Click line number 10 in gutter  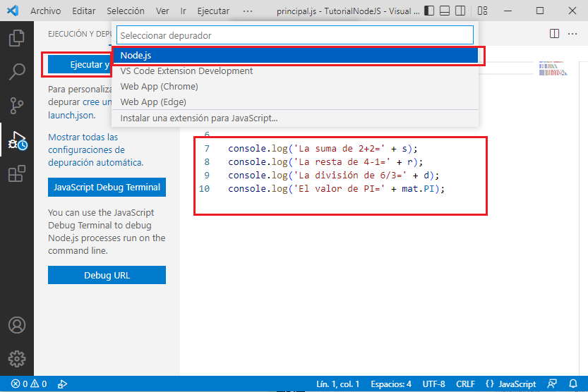pos(205,189)
